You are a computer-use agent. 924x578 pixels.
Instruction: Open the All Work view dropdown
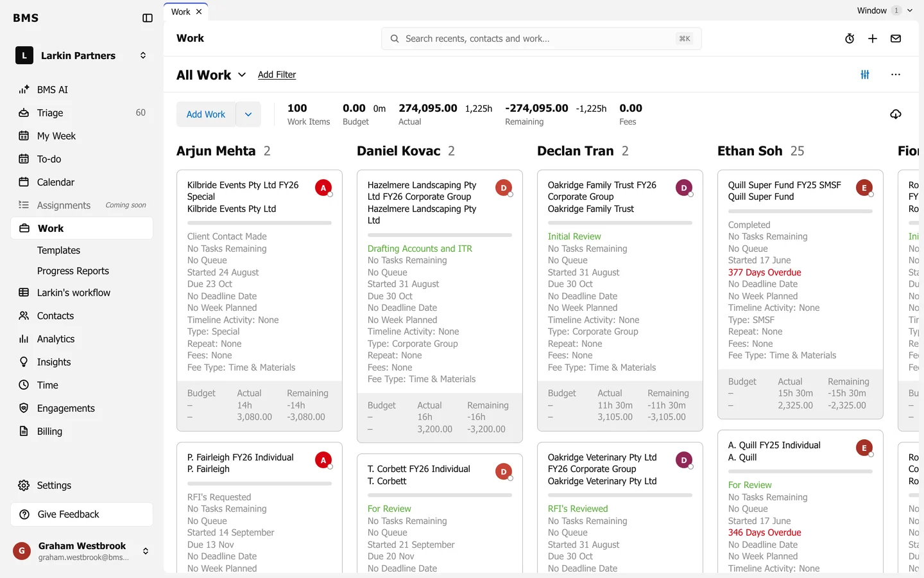coord(211,75)
